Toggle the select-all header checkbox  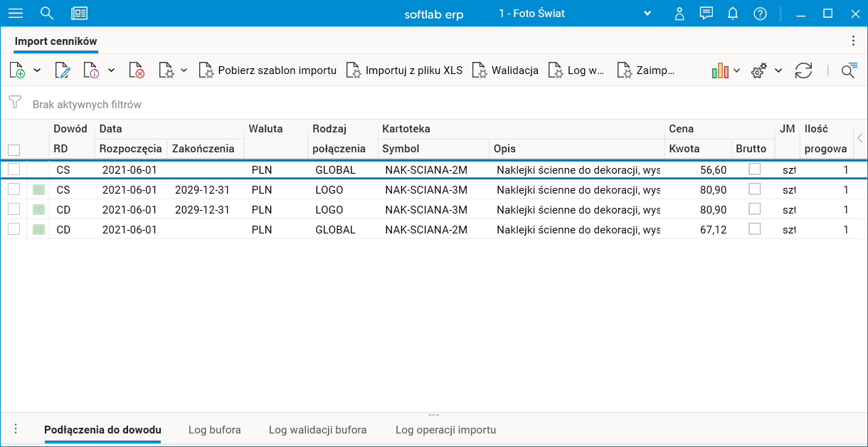[x=14, y=149]
